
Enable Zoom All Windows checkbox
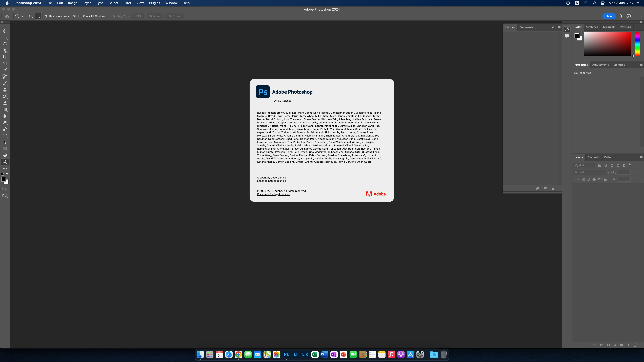(x=80, y=16)
